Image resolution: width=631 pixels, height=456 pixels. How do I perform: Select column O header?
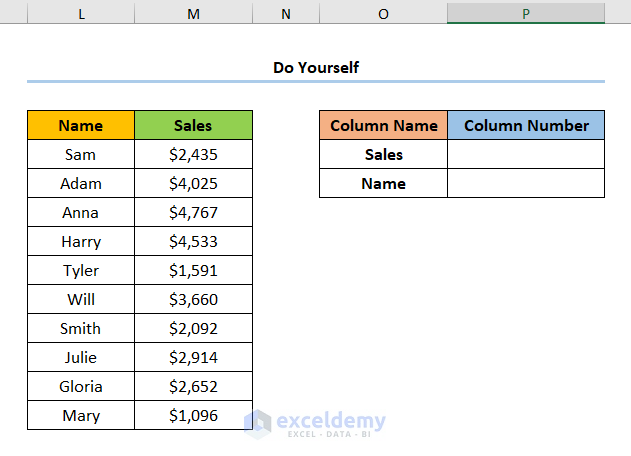[383, 12]
